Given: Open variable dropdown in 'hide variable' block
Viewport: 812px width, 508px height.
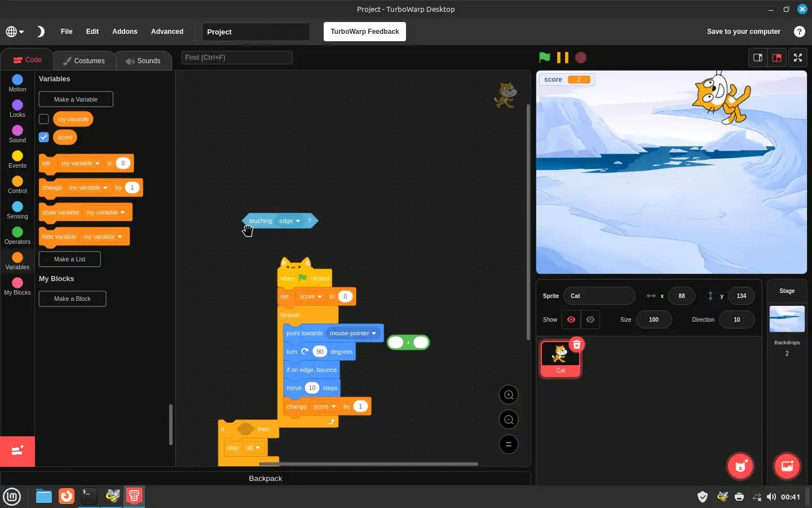Looking at the screenshot, I should tap(103, 237).
